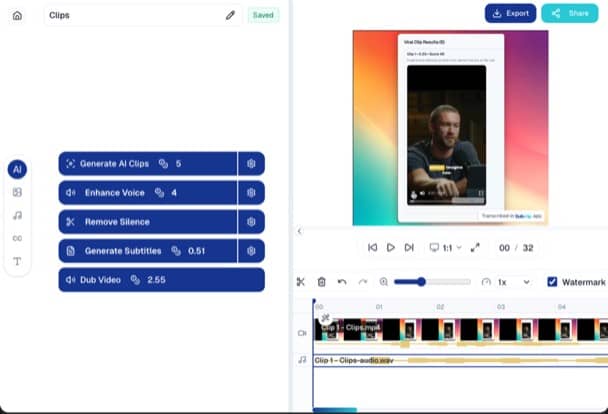Viewport: 608px width, 414px height.
Task: Click the playback speed gauge icon
Action: point(486,282)
